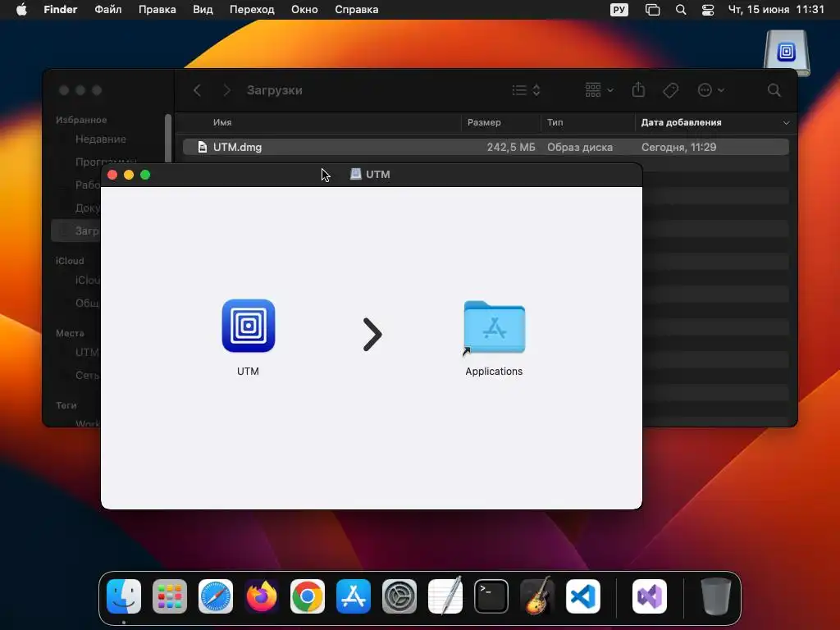Open the App Store from the Dock
This screenshot has width=840, height=630.
354,596
